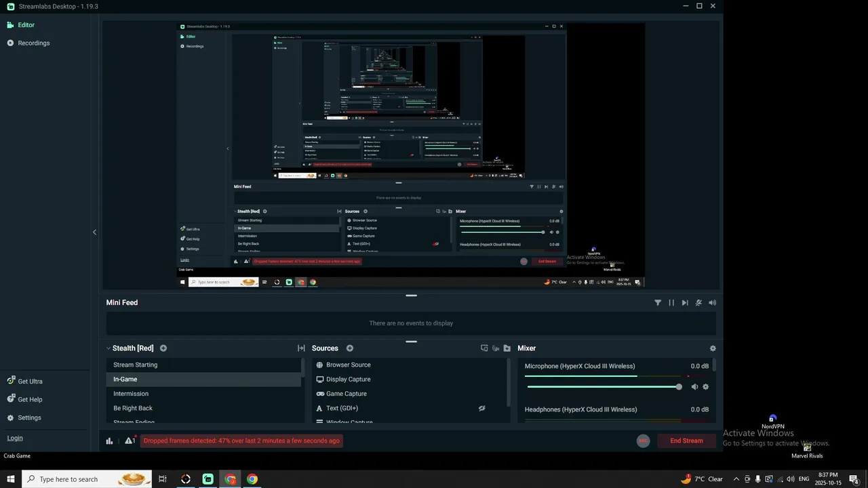Click the Mini Feed volume speaker icon
This screenshot has height=488, width=868.
pyautogui.click(x=712, y=303)
